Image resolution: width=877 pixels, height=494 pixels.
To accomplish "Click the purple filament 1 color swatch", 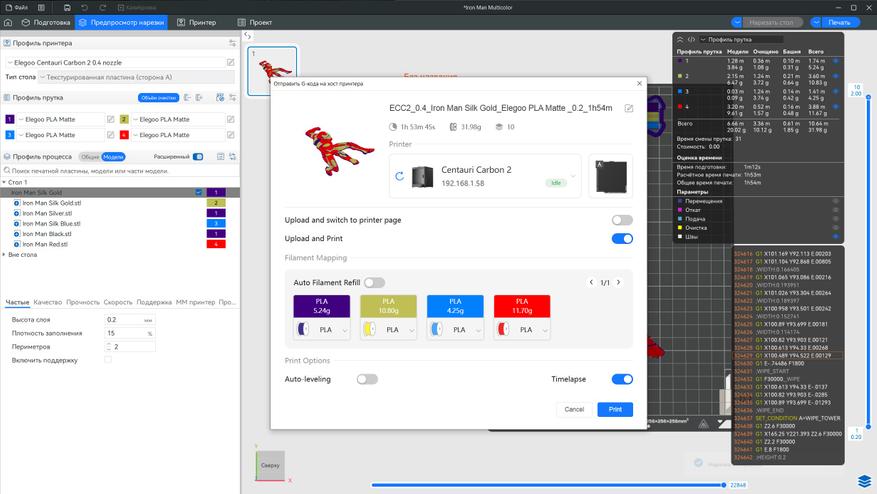I will pos(10,119).
